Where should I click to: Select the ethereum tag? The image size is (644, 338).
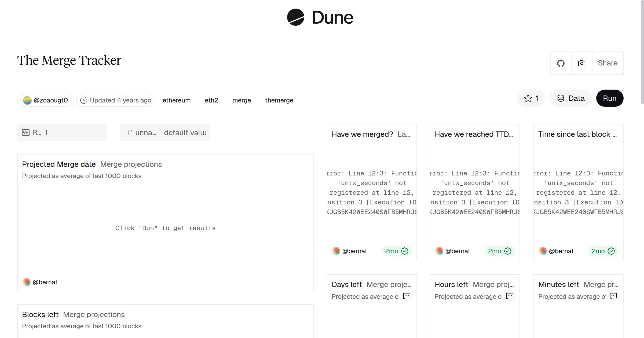click(x=176, y=100)
